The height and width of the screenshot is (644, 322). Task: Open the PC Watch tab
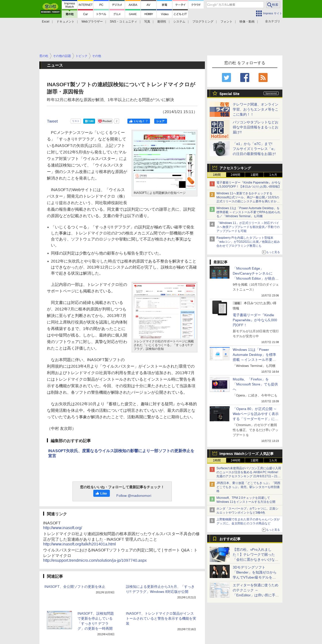tap(101, 5)
